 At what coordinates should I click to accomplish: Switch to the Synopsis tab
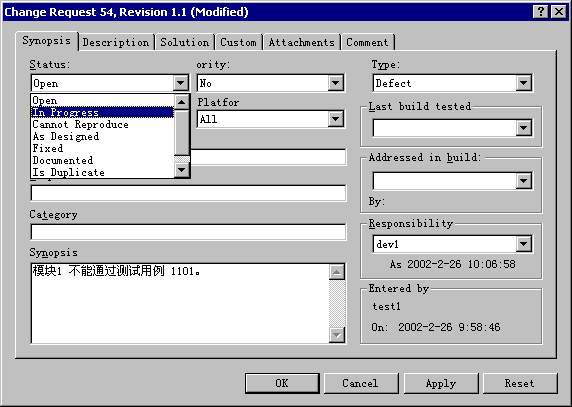[x=47, y=41]
